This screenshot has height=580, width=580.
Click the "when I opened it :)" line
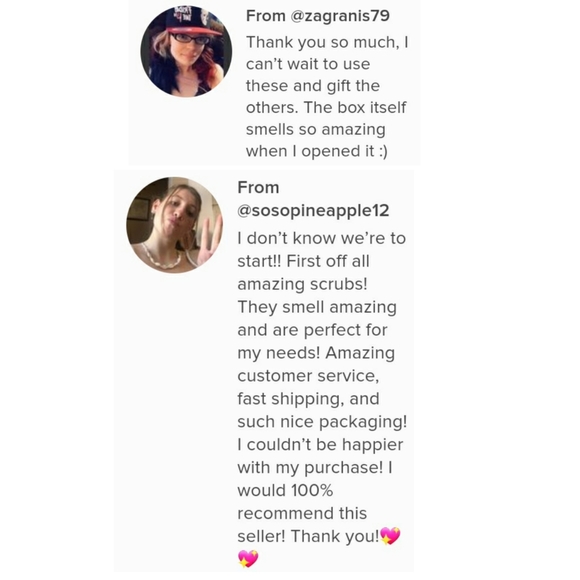[317, 151]
